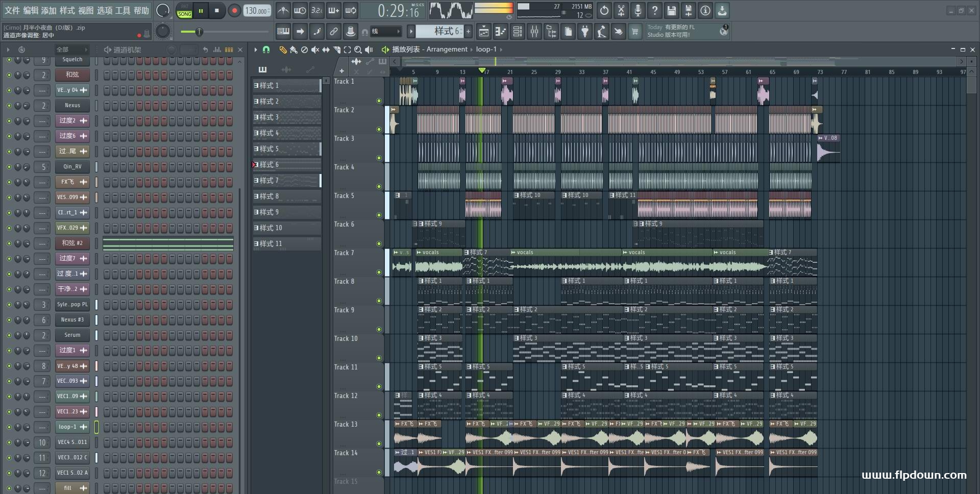
Task: Select 样式 9 in the pattern list
Action: pyautogui.click(x=286, y=212)
